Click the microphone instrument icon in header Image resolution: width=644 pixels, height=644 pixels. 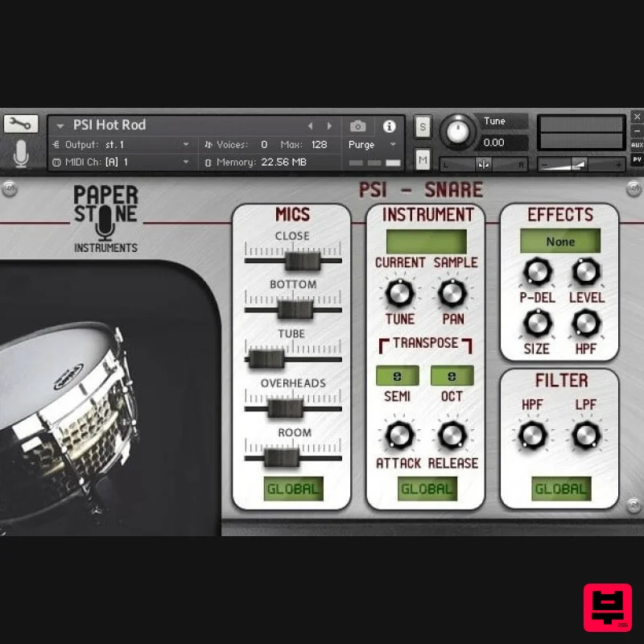tap(21, 154)
